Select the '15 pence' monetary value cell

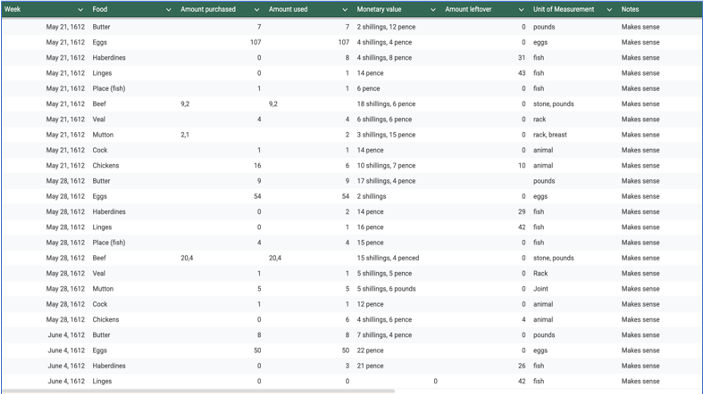pos(370,242)
